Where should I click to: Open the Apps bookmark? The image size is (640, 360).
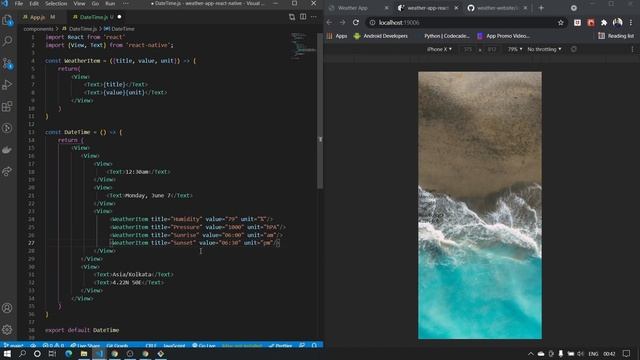(x=337, y=36)
